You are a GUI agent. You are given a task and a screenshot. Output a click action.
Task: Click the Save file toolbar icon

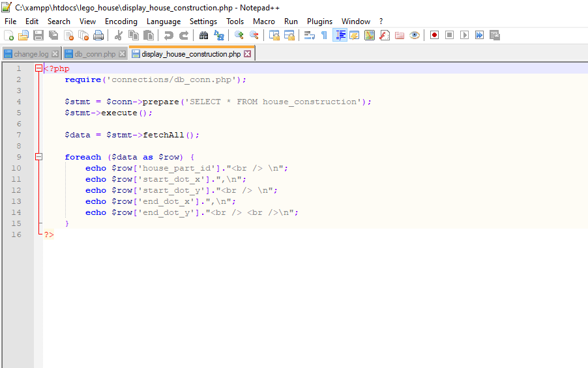click(x=38, y=35)
